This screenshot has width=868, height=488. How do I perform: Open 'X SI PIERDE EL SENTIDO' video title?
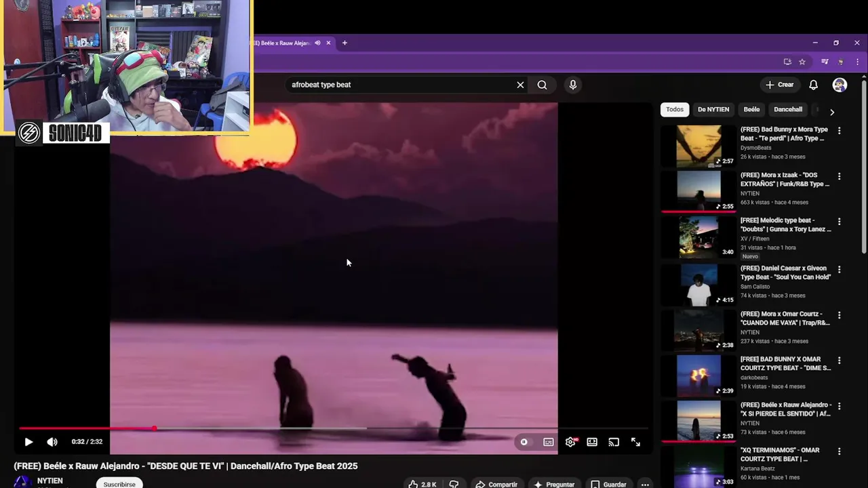[x=785, y=409]
